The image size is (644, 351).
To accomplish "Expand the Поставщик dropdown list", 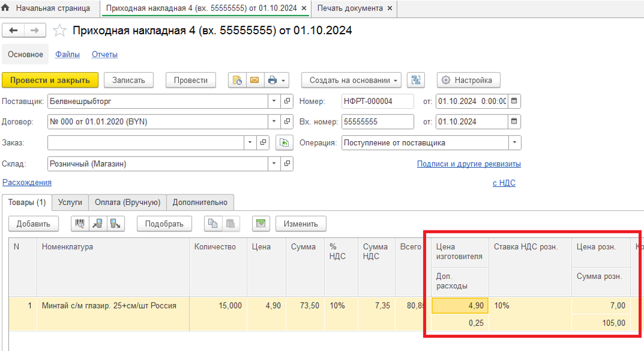I will [274, 101].
